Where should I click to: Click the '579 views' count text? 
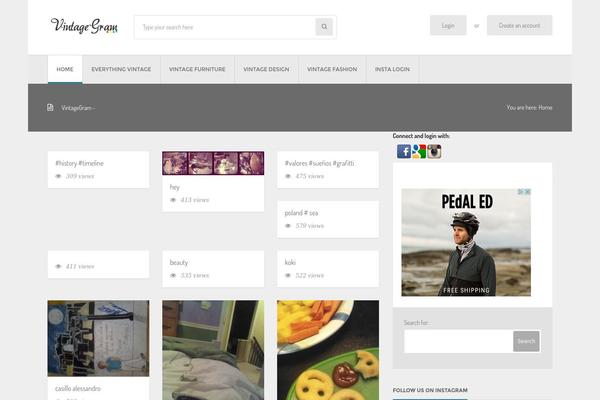(x=310, y=226)
